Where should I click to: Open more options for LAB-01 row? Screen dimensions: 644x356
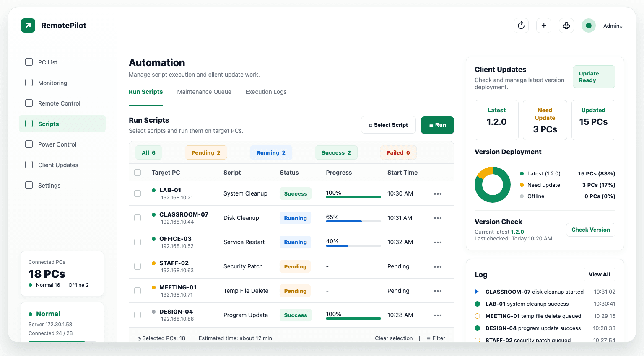click(438, 194)
